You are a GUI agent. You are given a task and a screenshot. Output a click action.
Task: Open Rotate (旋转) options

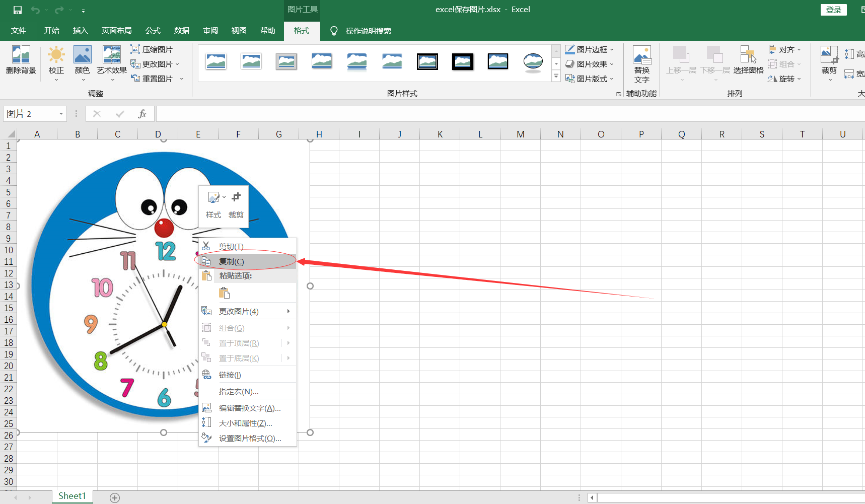(x=784, y=79)
